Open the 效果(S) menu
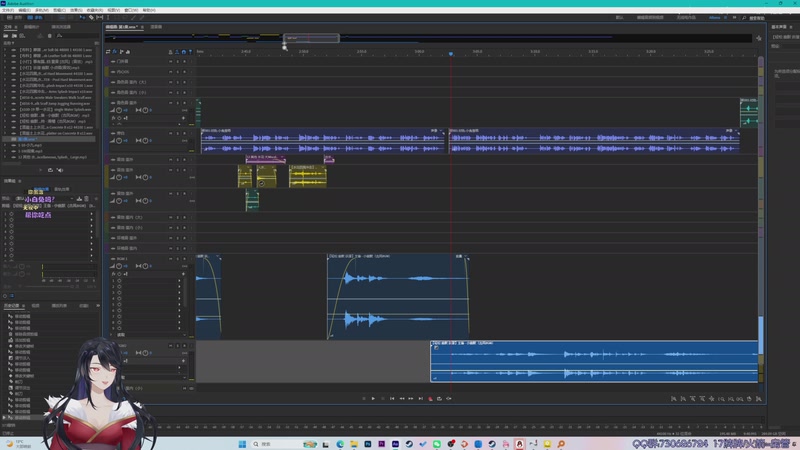 click(76, 10)
